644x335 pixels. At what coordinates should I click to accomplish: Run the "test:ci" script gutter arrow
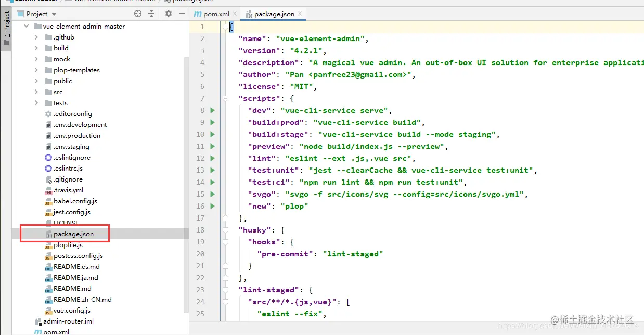click(212, 182)
